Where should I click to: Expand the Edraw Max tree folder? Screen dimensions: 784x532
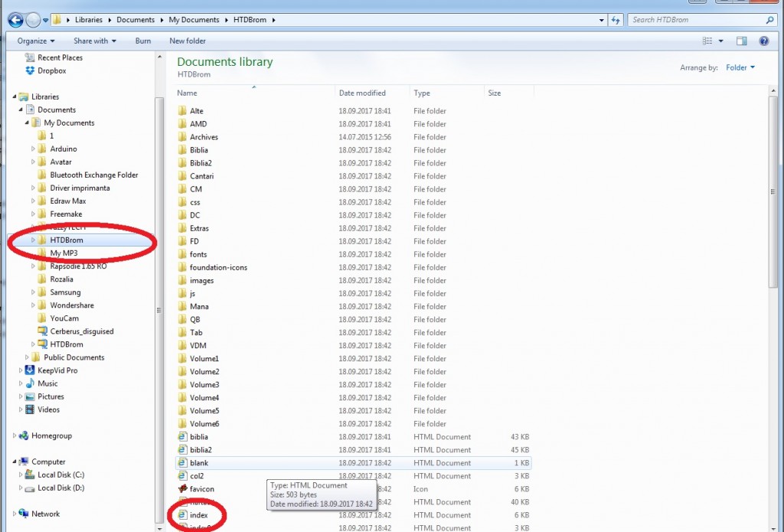(33, 201)
